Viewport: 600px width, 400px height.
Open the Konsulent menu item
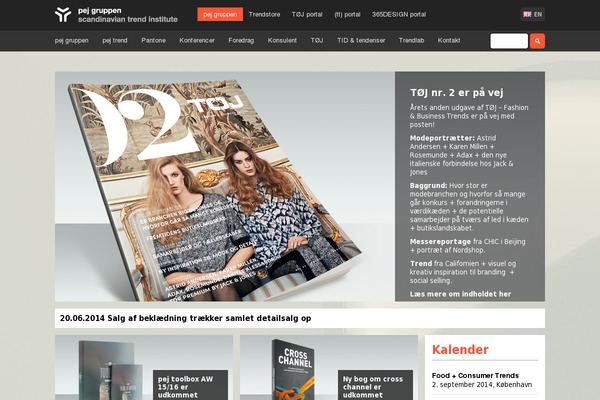tap(282, 41)
